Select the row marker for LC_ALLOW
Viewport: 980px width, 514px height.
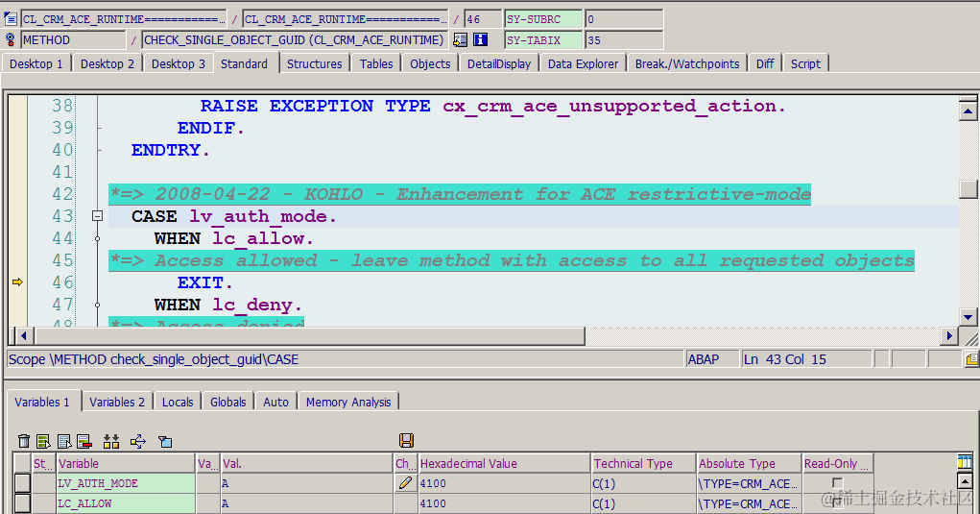pyautogui.click(x=22, y=503)
